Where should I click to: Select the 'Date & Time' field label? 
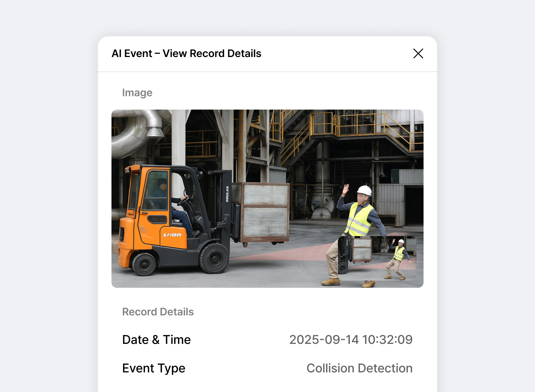coord(156,339)
